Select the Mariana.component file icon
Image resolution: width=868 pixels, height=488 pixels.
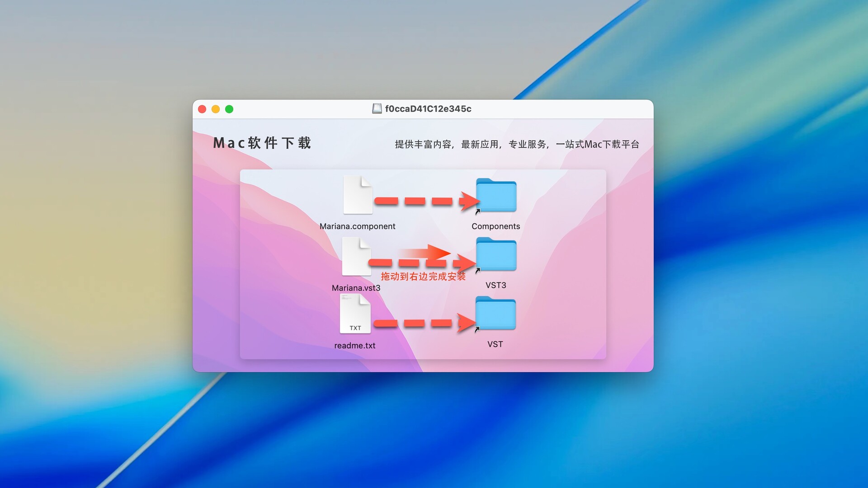tap(358, 195)
